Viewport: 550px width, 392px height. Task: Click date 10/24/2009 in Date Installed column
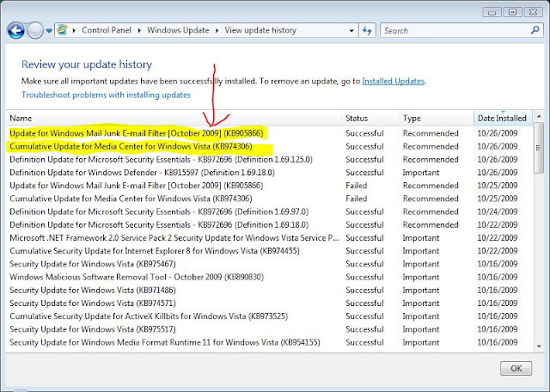tap(498, 211)
